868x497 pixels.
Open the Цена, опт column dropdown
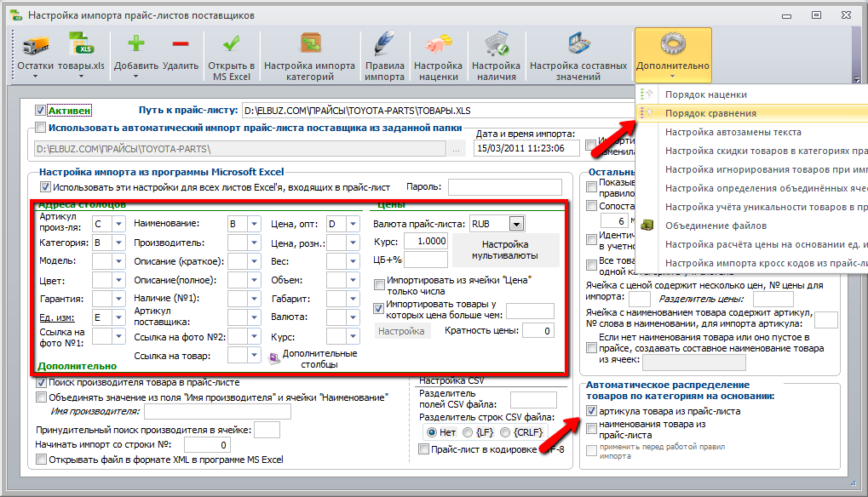[x=354, y=223]
